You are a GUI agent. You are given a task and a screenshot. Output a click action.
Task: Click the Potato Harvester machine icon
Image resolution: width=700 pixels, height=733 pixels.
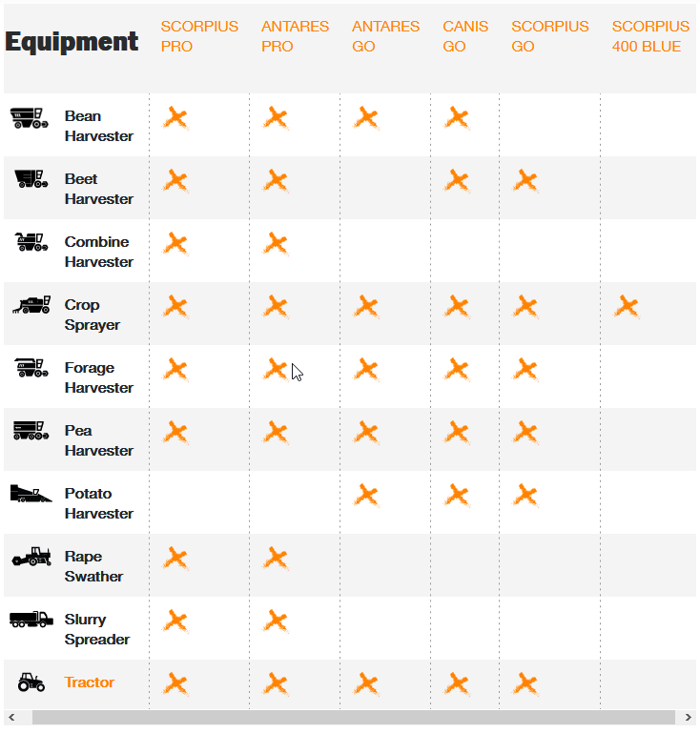(x=31, y=494)
